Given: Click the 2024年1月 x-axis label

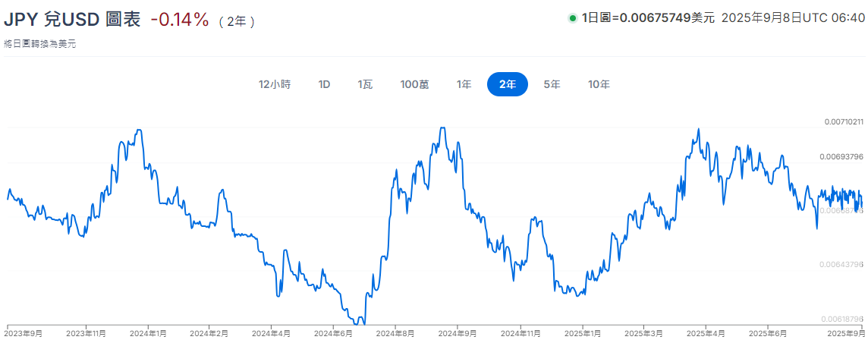Looking at the screenshot, I should pyautogui.click(x=148, y=334).
